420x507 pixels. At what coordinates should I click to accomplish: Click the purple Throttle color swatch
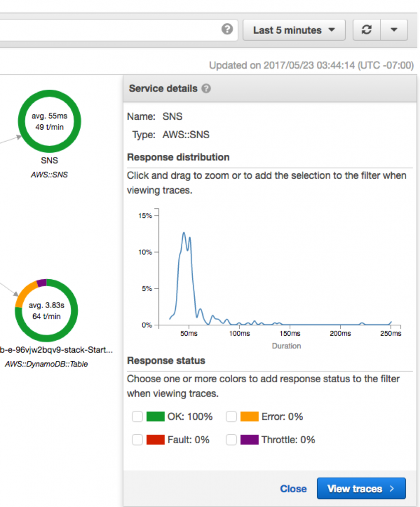pos(250,440)
